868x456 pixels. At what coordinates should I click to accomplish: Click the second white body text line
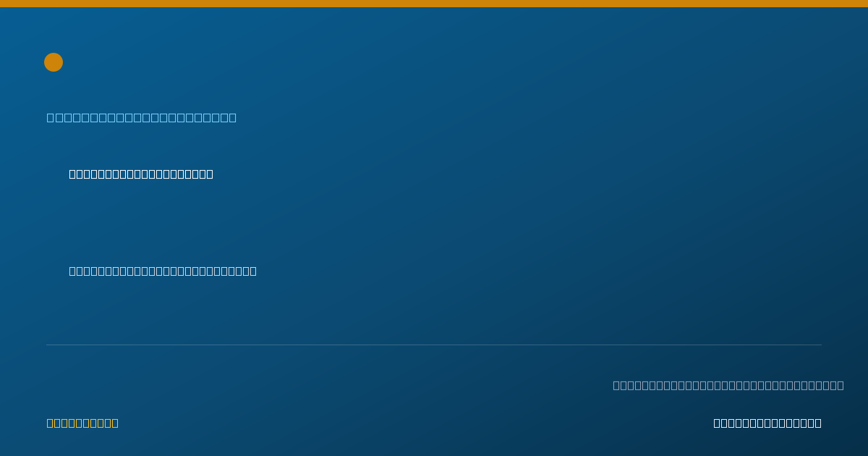[163, 271]
